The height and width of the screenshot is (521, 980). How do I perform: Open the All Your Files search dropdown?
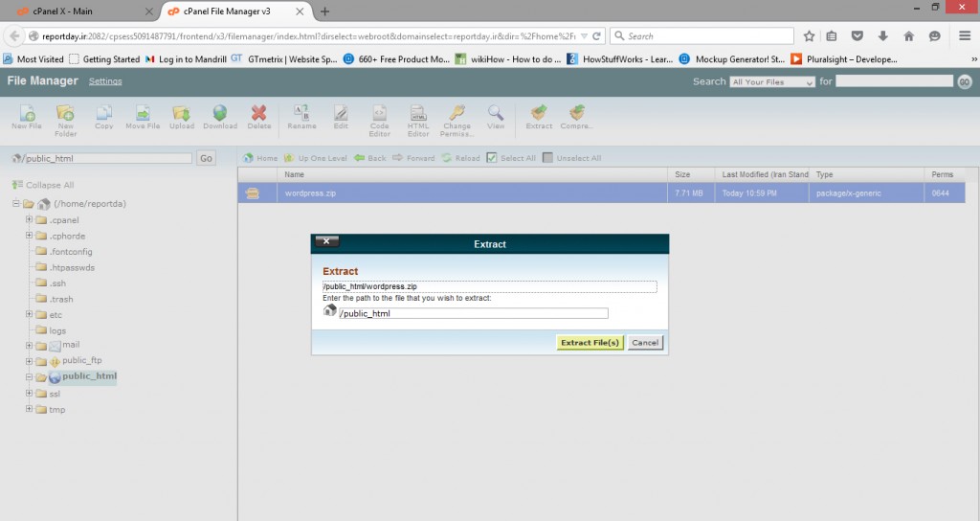[x=772, y=82]
